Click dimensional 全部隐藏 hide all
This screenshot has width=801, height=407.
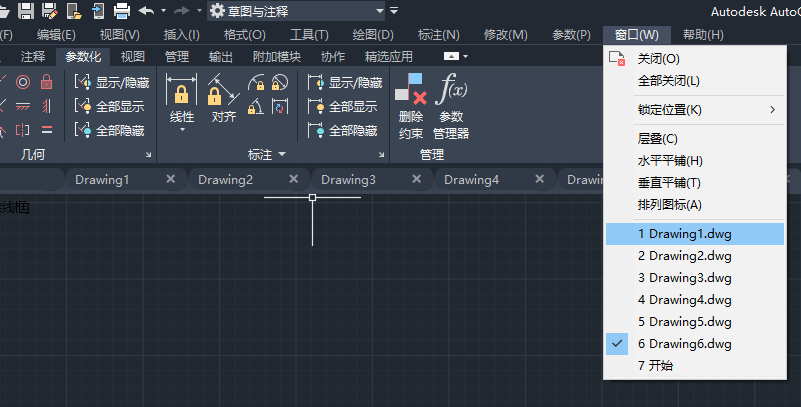point(342,130)
